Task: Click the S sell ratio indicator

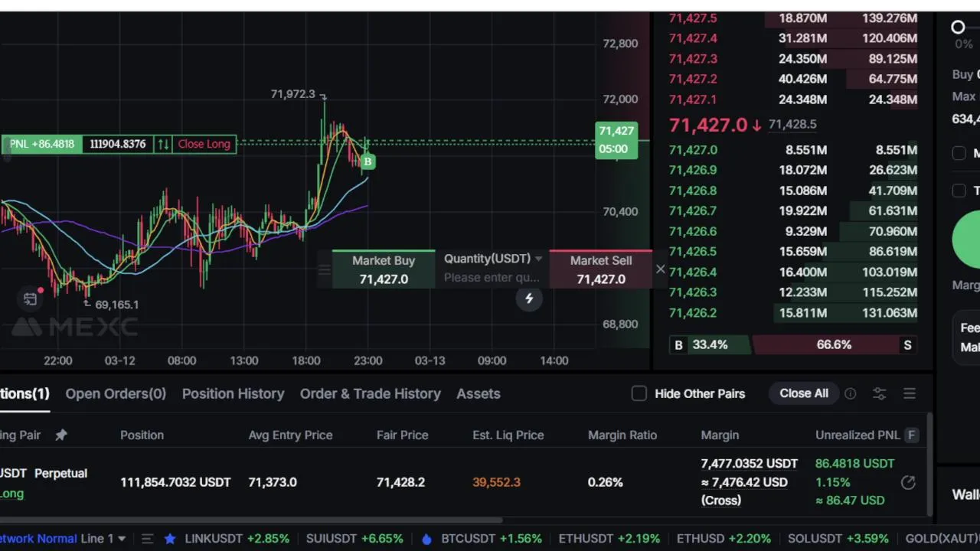Action: click(x=907, y=345)
